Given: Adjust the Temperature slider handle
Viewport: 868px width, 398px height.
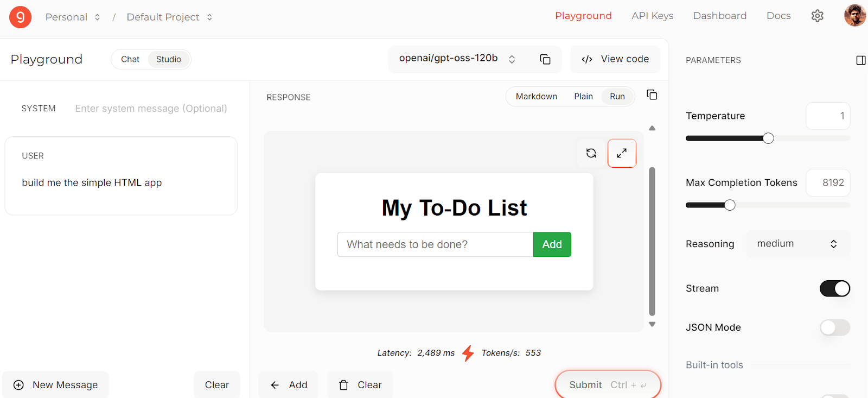Looking at the screenshot, I should 768,138.
